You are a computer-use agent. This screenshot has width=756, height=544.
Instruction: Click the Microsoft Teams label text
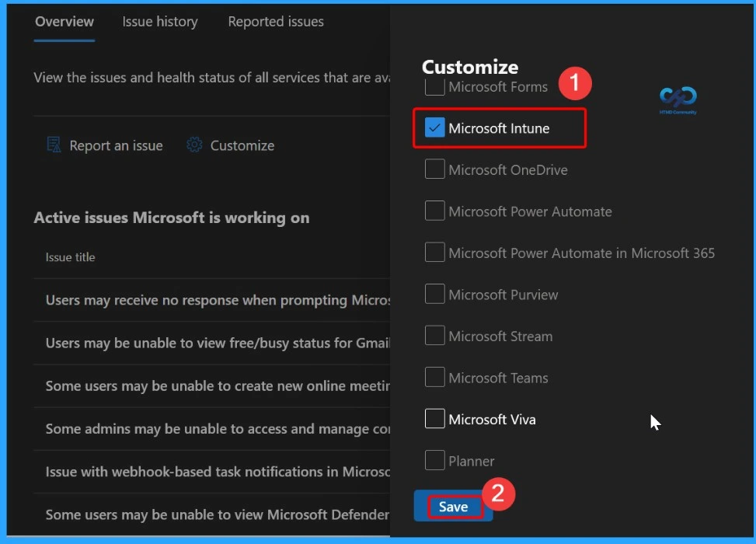[499, 378]
